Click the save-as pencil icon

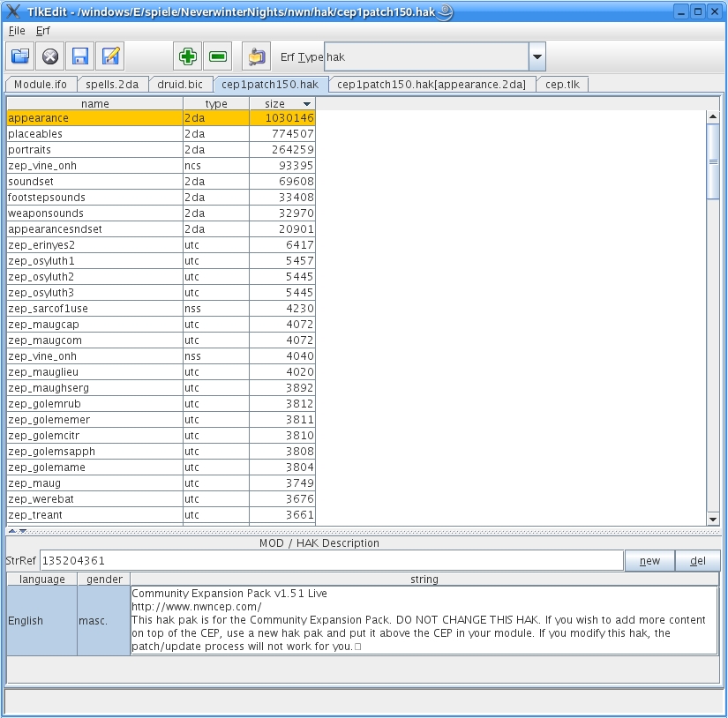coord(110,56)
